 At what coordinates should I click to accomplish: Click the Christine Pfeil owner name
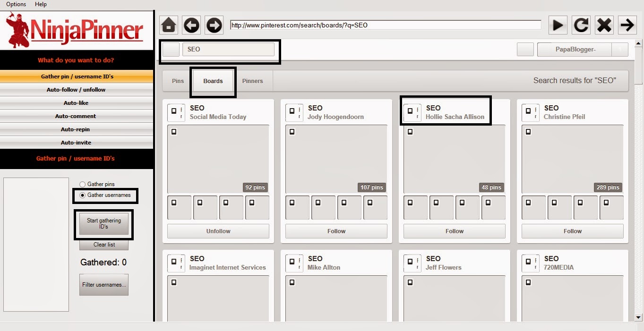point(564,117)
